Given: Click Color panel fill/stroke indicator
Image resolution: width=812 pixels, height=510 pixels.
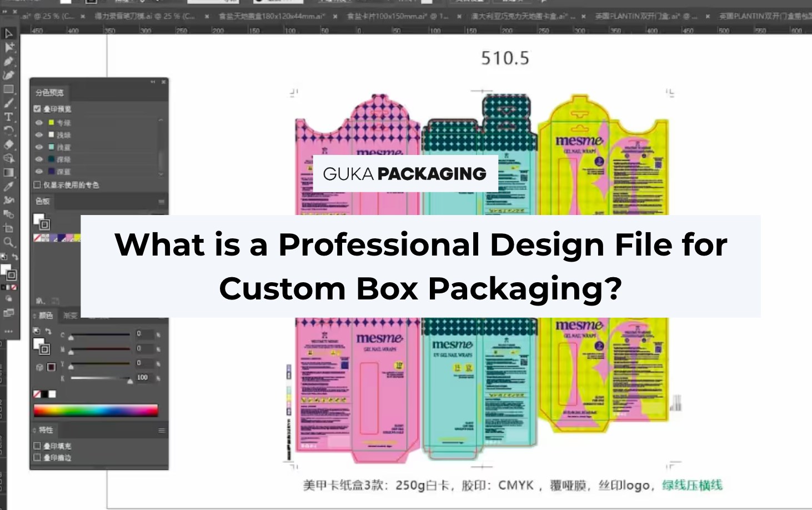Looking at the screenshot, I should tap(42, 346).
